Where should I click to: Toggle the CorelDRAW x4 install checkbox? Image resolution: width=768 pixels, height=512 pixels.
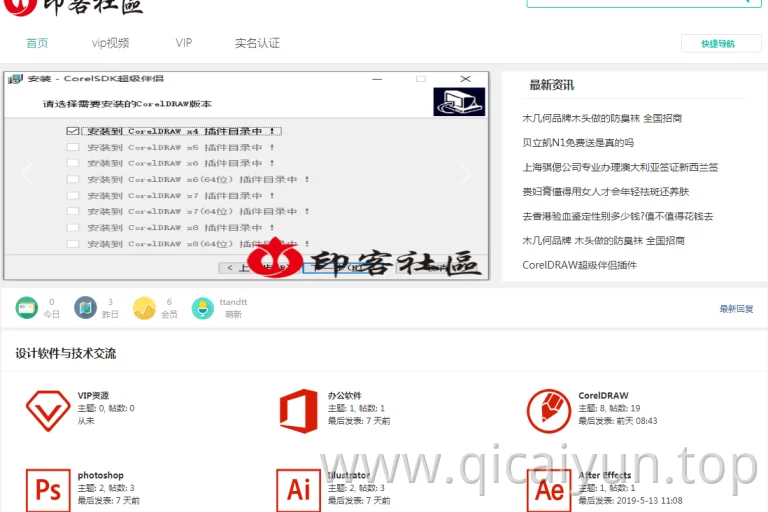click(73, 131)
